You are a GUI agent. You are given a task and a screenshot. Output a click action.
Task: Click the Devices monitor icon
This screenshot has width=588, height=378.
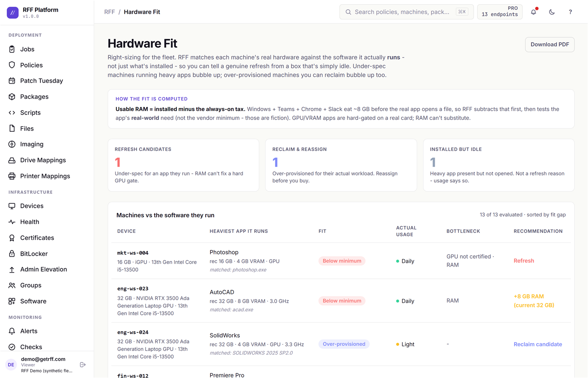(12, 206)
